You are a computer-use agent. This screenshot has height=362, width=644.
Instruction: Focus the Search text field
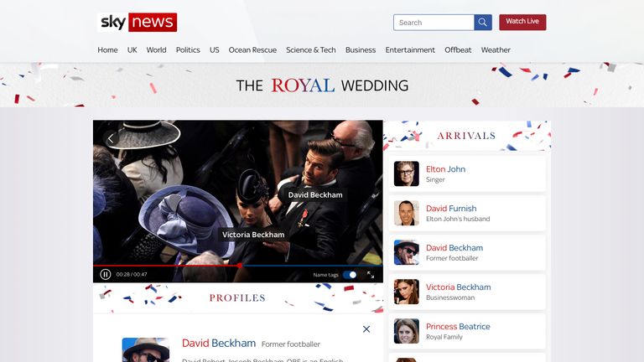[434, 23]
